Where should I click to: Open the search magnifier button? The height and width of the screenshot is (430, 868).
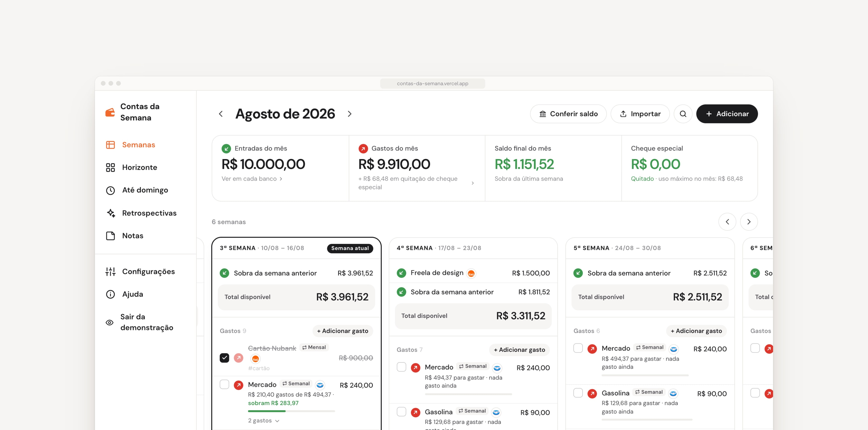click(683, 114)
